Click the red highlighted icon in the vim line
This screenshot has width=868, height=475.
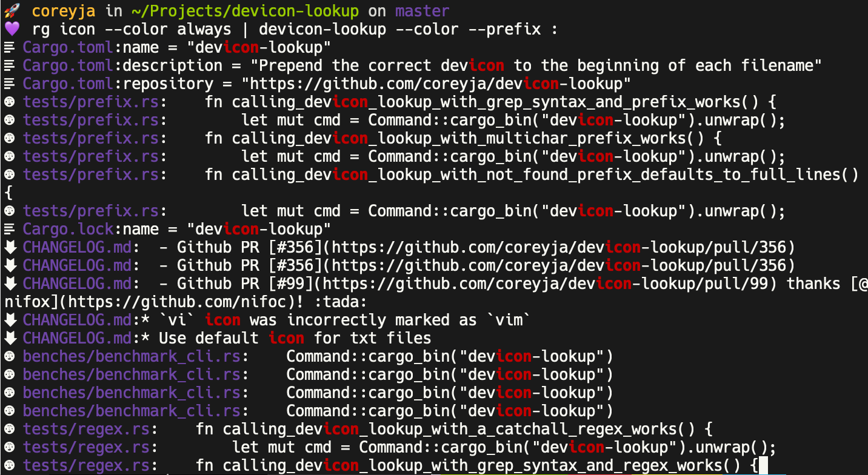[x=223, y=320]
